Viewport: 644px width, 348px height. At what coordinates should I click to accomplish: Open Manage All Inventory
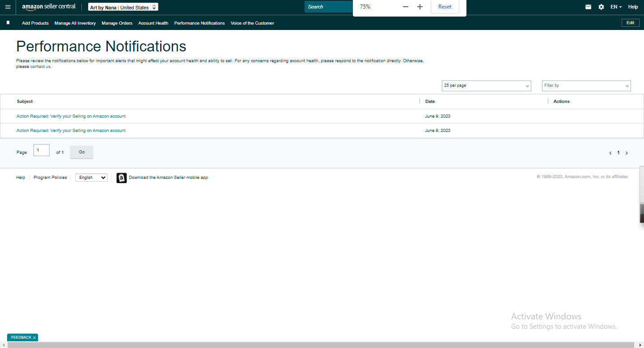(x=75, y=23)
